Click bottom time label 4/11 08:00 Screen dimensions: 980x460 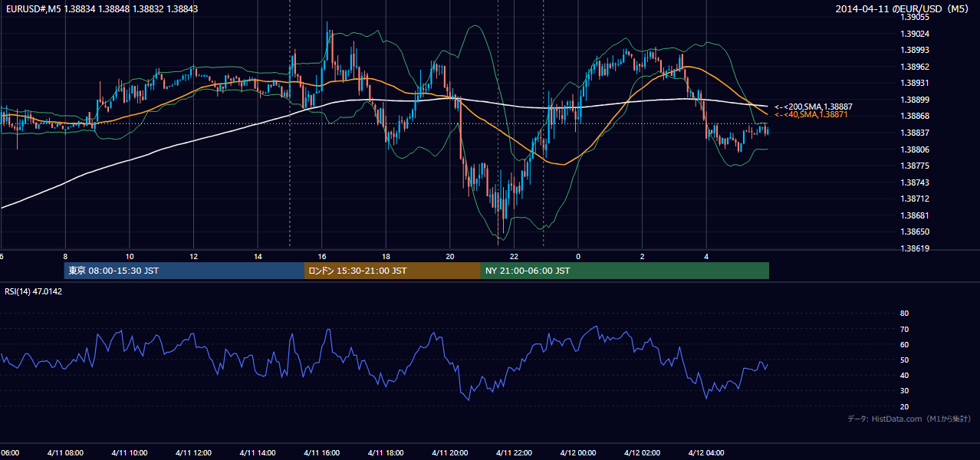(x=65, y=453)
